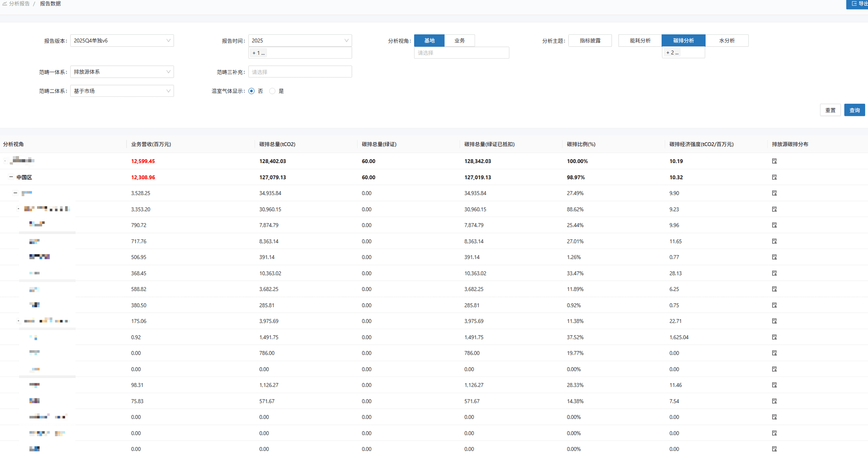Open distribution detail icon in 34,935.84 row
This screenshot has height=460, width=868.
coord(774,193)
